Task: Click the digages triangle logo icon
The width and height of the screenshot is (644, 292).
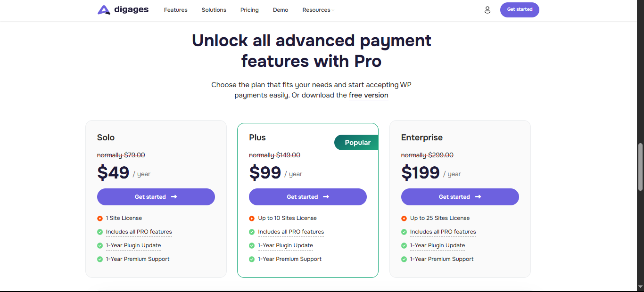Action: tap(103, 9)
